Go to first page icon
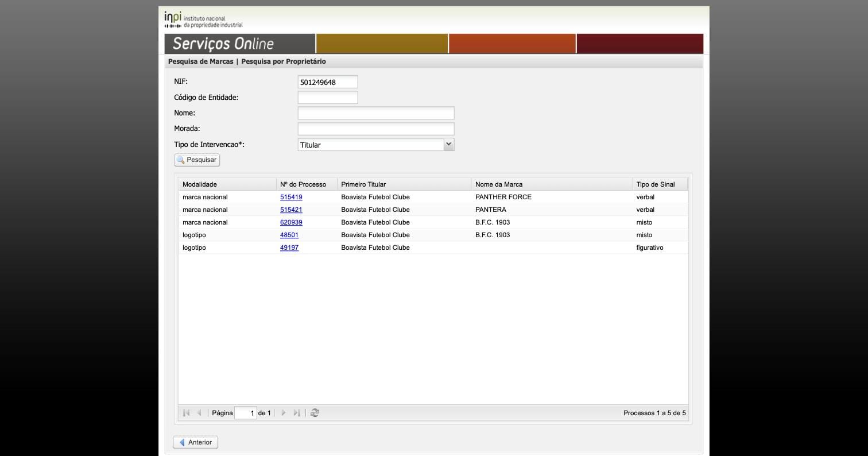This screenshot has width=868, height=456. [x=186, y=412]
